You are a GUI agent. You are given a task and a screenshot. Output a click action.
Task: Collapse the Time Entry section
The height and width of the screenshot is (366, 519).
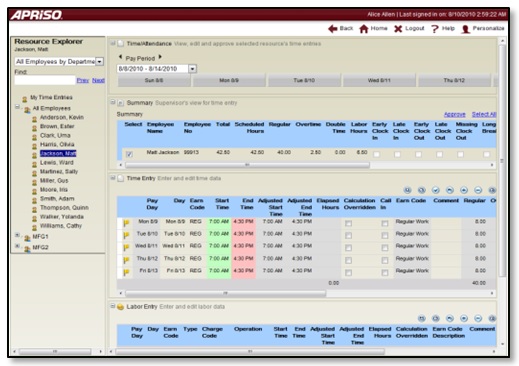[x=113, y=178]
